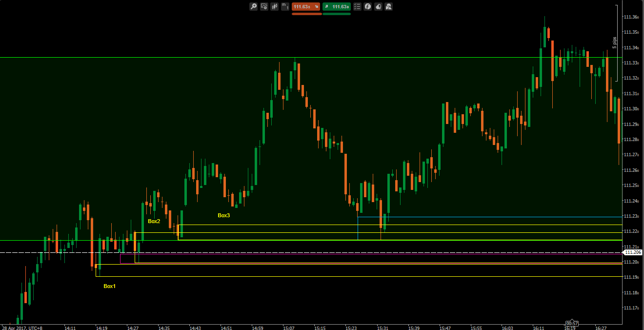
Task: Open the m1 timeframe selector
Action: coord(285,6)
